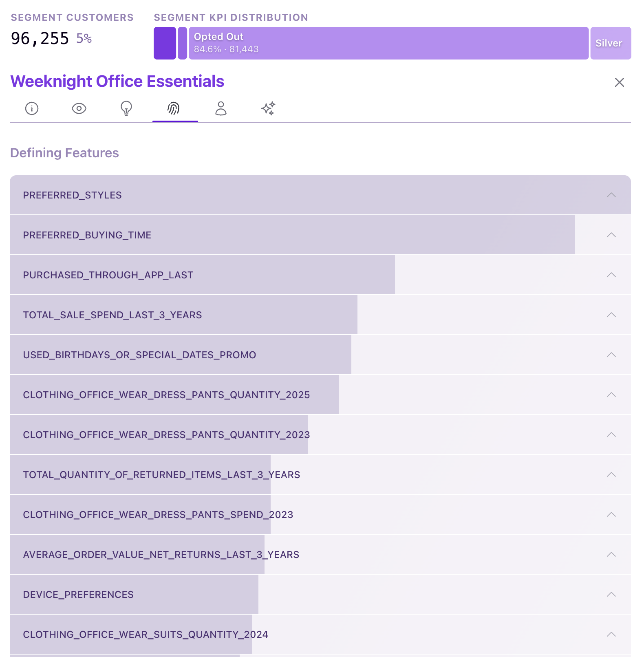Viewport: 644px width, 657px height.
Task: Collapse the DEVICE_PREFERENCES chevron
Action: click(x=611, y=594)
